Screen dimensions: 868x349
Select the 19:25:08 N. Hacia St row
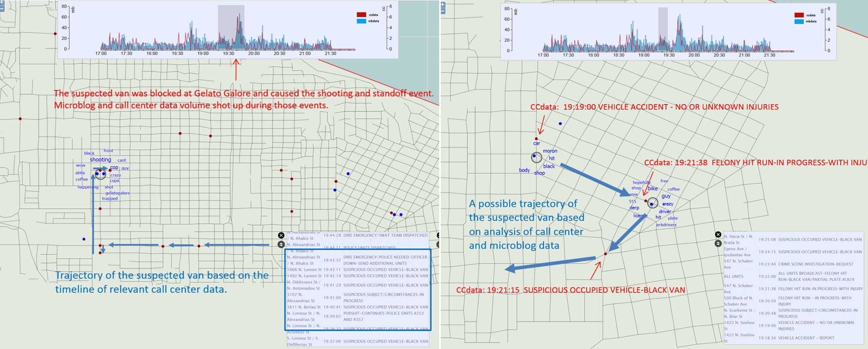pyautogui.click(x=794, y=239)
